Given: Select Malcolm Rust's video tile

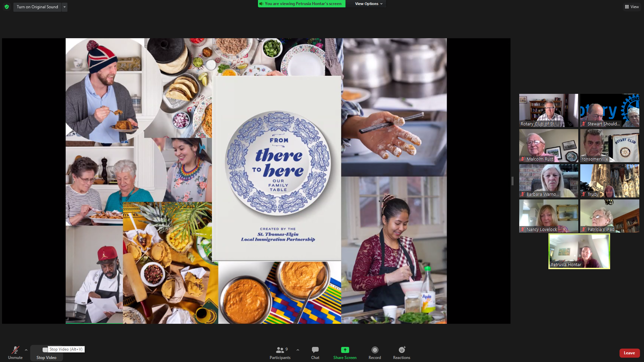Looking at the screenshot, I should pyautogui.click(x=548, y=145).
